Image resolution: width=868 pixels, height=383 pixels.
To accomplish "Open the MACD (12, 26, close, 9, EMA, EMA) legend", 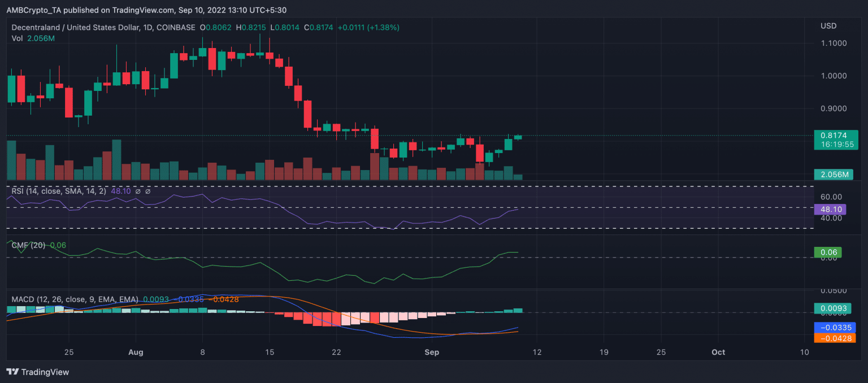I will (x=75, y=299).
